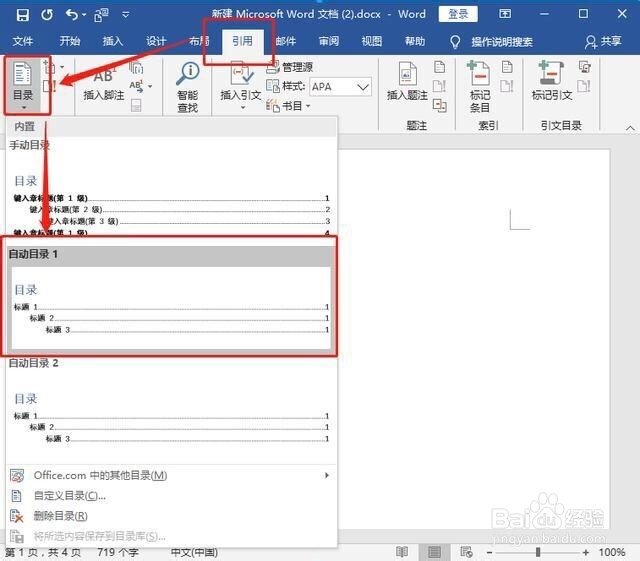
Task: Click the 登录 sign-in button
Action: [x=458, y=14]
